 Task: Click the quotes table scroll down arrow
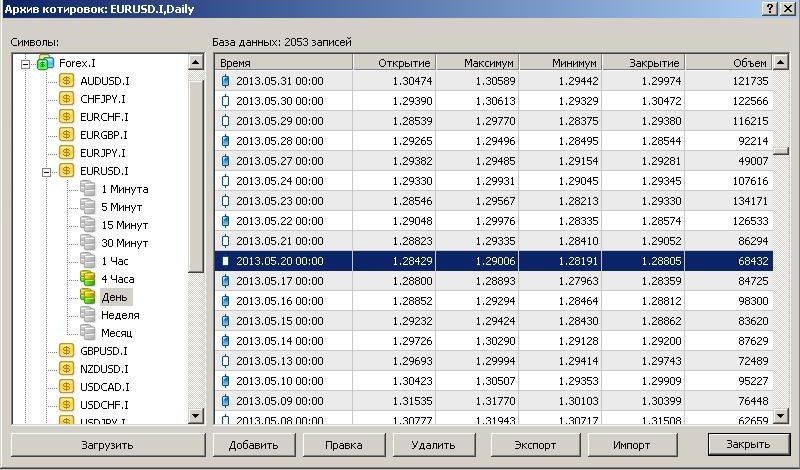[781, 416]
